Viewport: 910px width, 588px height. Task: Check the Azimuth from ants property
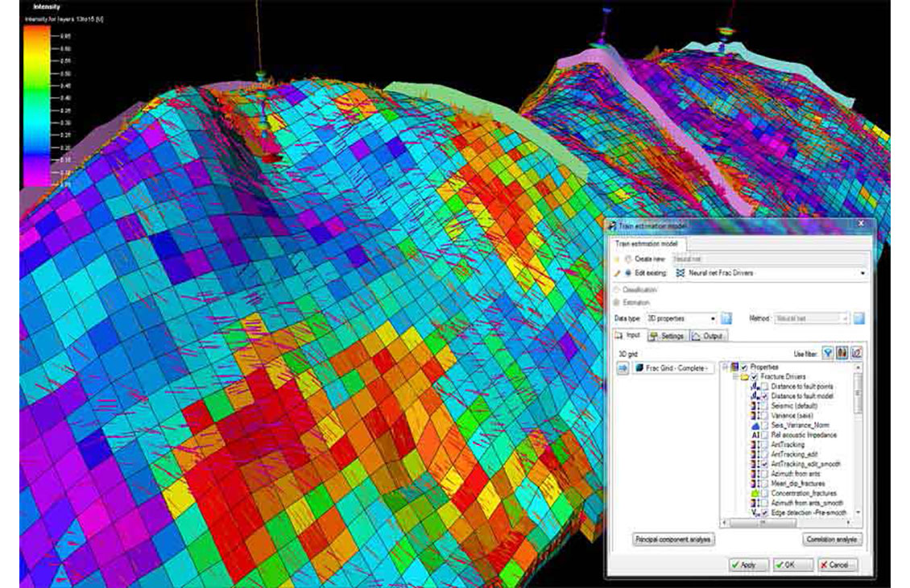[x=765, y=474]
